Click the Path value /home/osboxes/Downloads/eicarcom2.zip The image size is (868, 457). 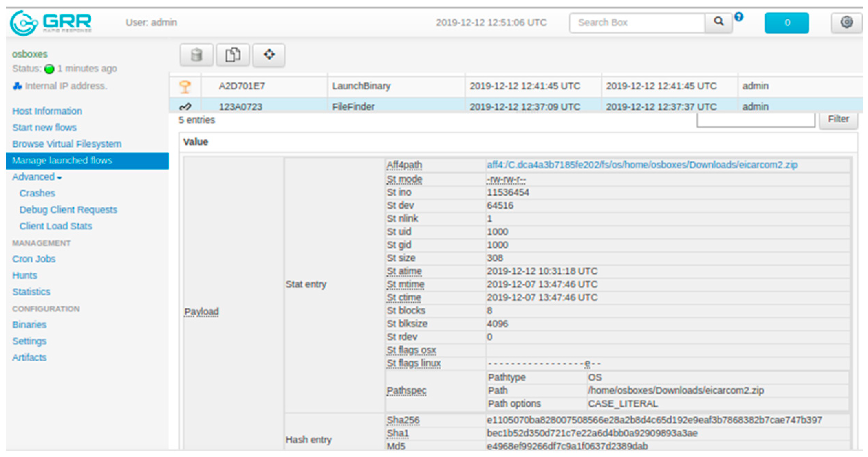[676, 391]
